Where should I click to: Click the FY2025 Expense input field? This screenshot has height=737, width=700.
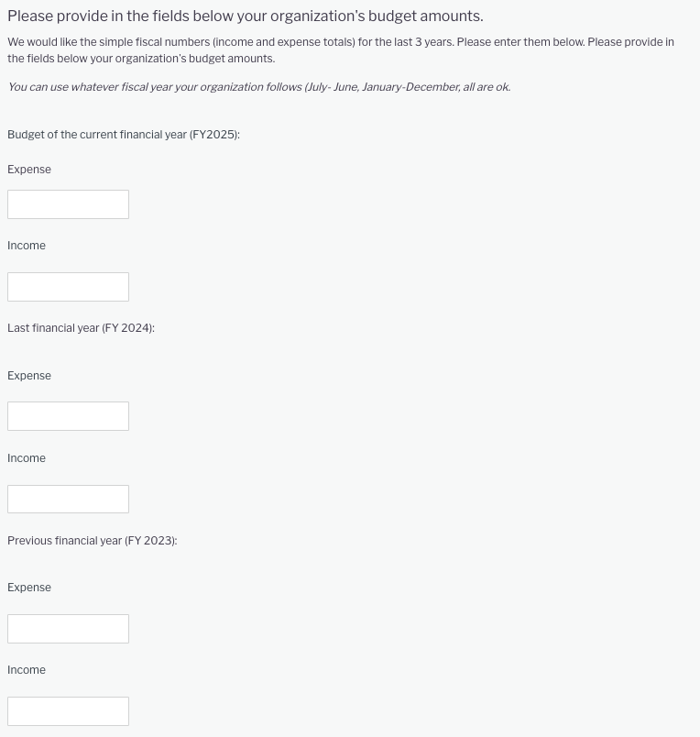[x=68, y=204]
